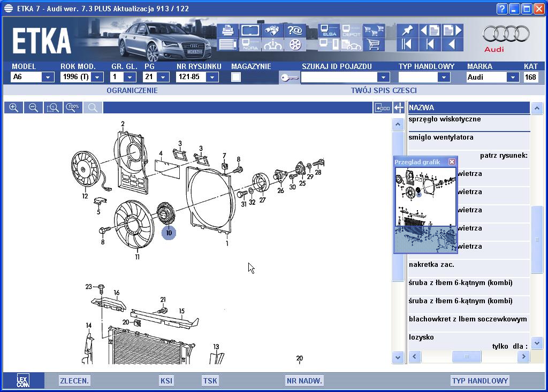Click part number 11 in the drawing

[138, 257]
